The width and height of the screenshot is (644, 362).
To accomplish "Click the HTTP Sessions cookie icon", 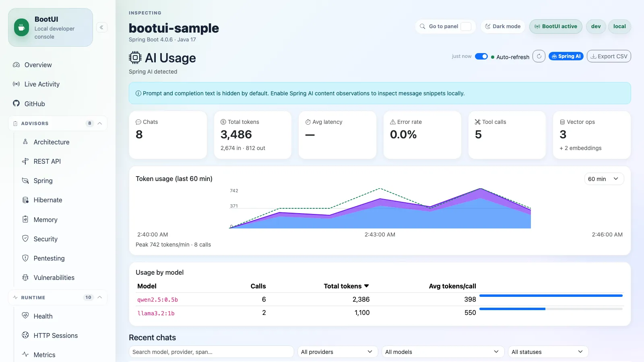I will pos(25,335).
